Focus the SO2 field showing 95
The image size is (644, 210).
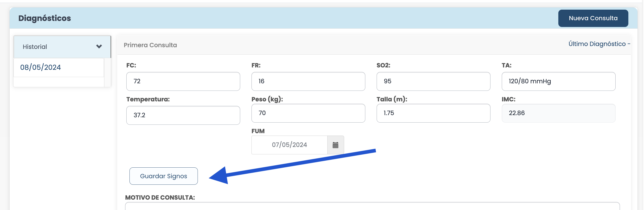433,81
